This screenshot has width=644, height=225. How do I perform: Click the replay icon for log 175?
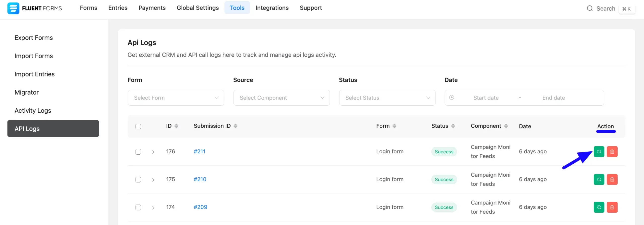pos(599,179)
